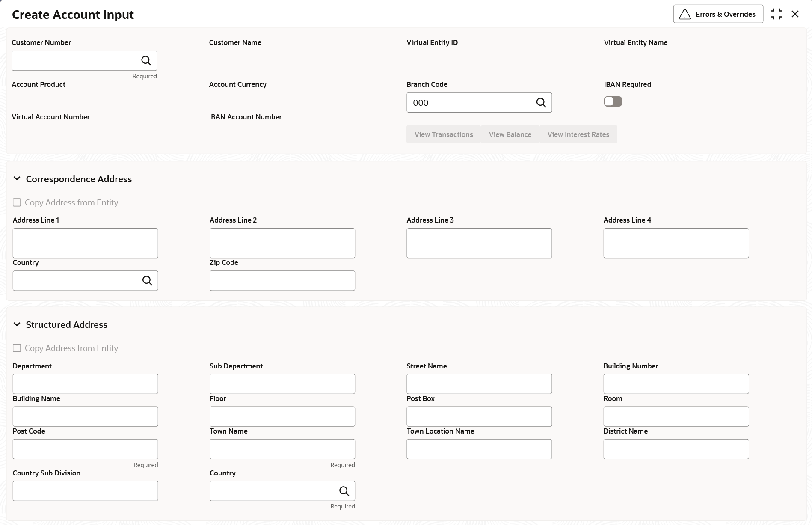Click the Create Account Input title

point(73,15)
